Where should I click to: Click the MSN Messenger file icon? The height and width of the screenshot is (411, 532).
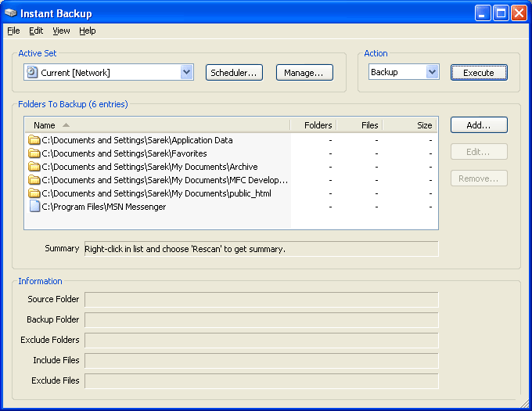click(x=34, y=207)
